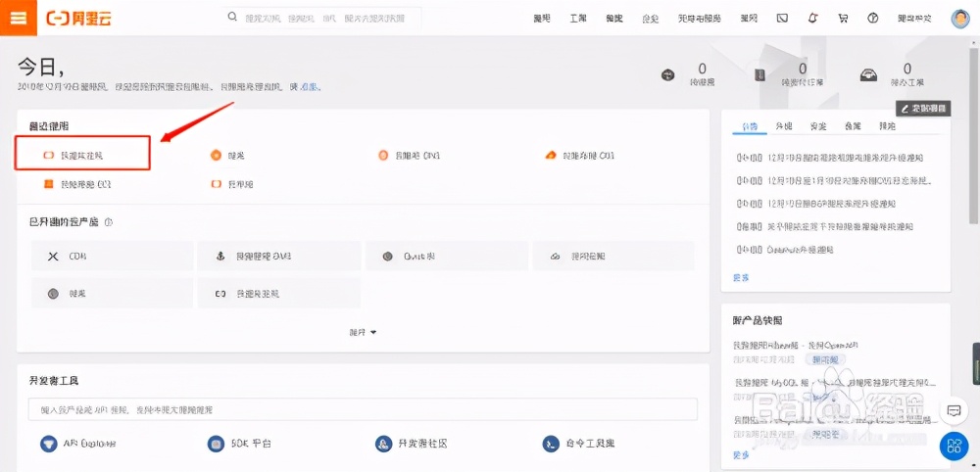Open the 官网 link in the top bar
The height and width of the screenshot is (472, 980).
(749, 18)
